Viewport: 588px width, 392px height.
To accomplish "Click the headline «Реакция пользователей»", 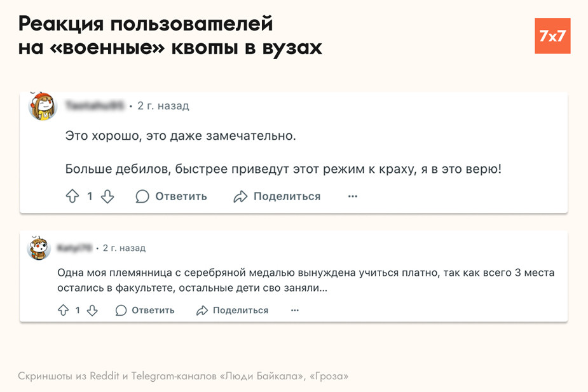I will (x=146, y=25).
